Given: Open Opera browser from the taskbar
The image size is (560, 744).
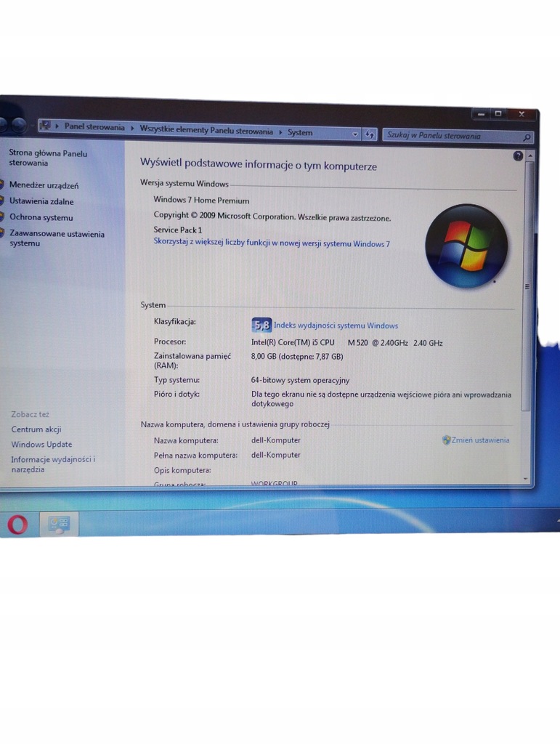Looking at the screenshot, I should tap(17, 525).
